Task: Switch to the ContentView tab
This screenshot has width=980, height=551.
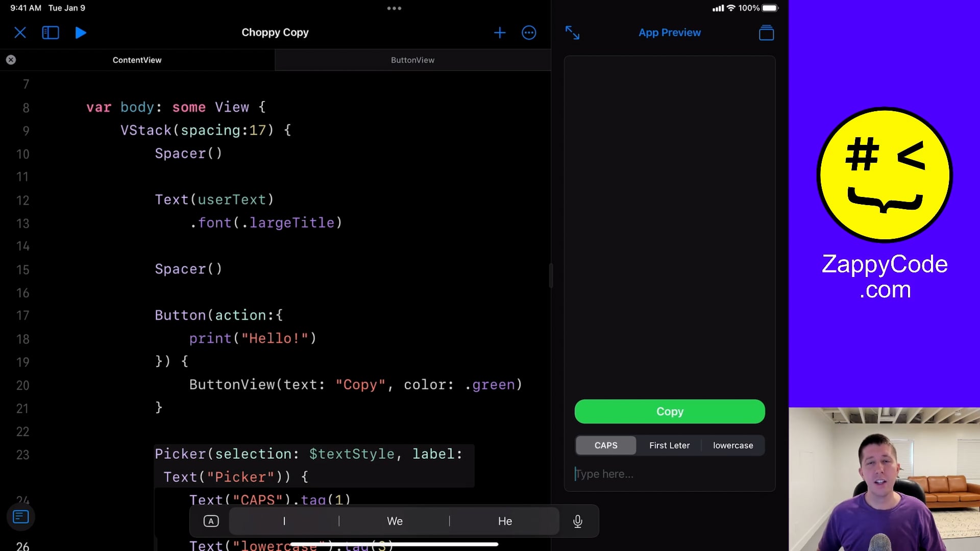Action: point(137,60)
